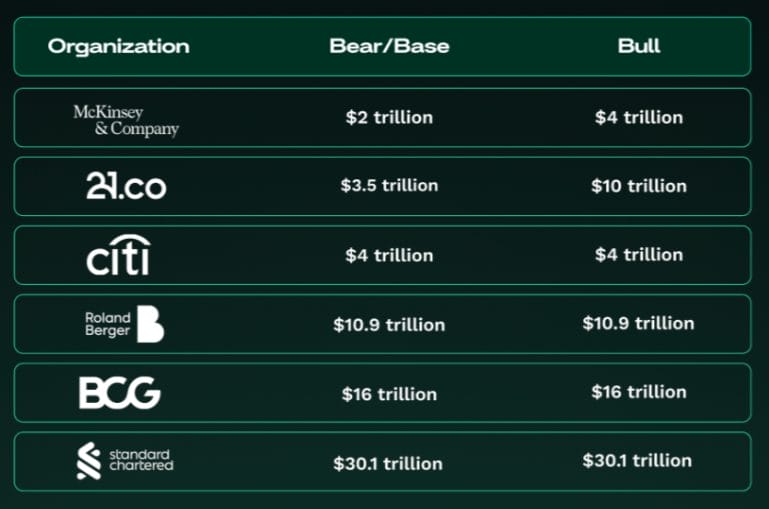Click the BCG logo
The image size is (769, 509).
[x=120, y=393]
